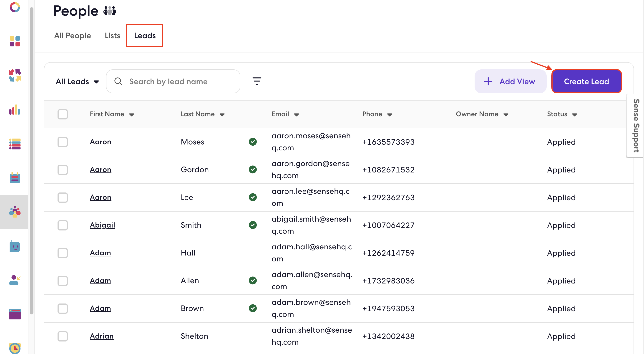
Task: Check the box for Adam Hall
Action: tap(63, 253)
